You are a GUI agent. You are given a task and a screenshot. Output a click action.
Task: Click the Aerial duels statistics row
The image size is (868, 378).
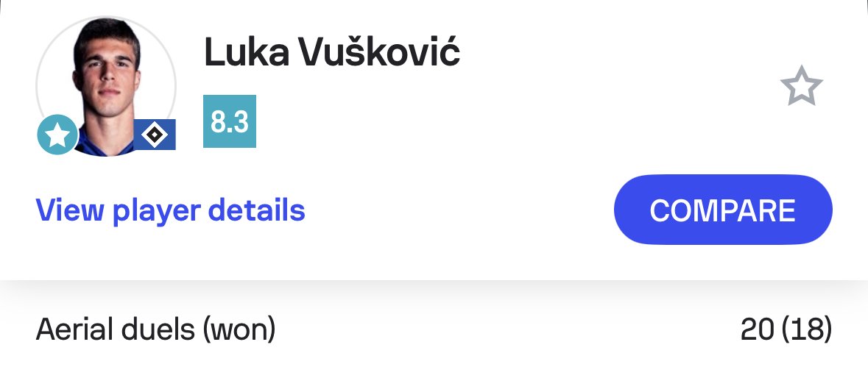[434, 330]
